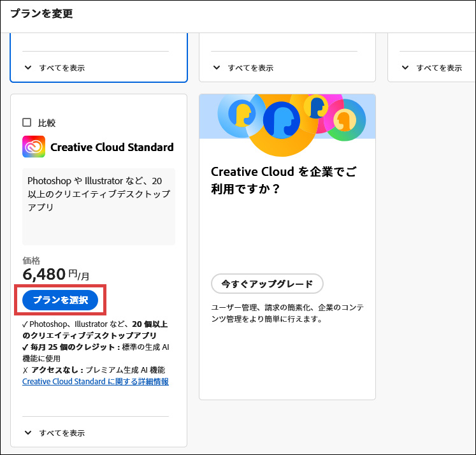Screen dimensions: 476x455
Task: Click the Photoshop や Illustrator description box
Action: [x=99, y=206]
